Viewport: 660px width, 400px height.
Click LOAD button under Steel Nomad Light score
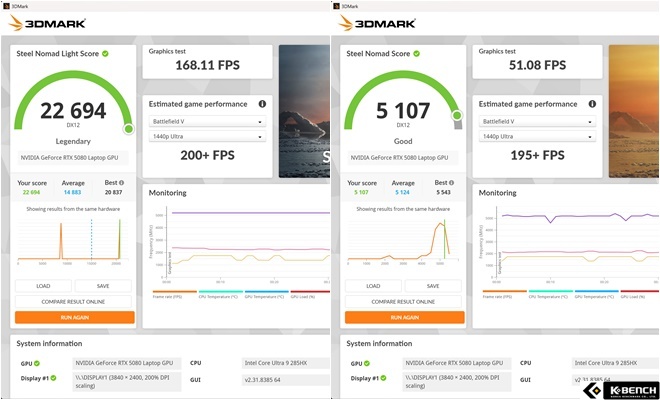(43, 286)
